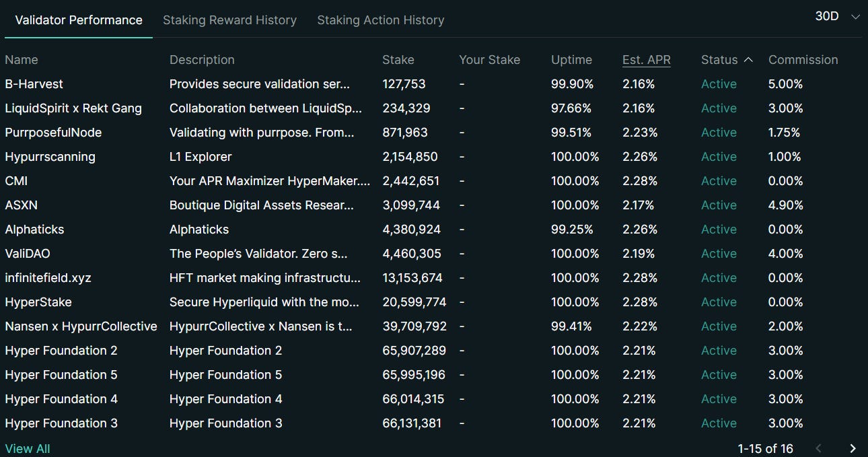Screen dimensions: 868x457
Task: Click the 2.19% estimated APR value
Action: click(639, 254)
